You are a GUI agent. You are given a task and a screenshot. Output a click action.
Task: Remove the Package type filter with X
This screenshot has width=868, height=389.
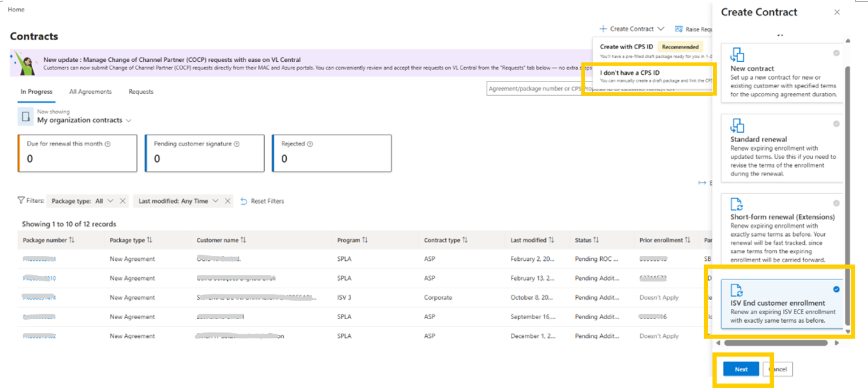122,201
